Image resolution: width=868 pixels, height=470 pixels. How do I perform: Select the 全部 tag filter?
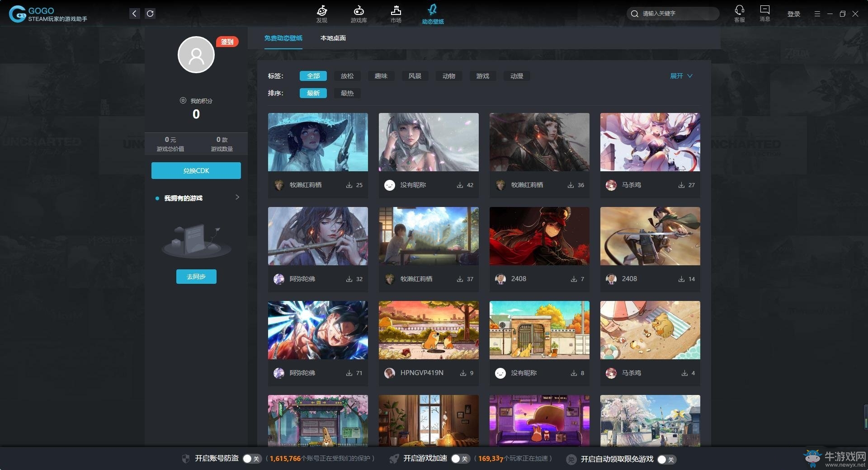pyautogui.click(x=313, y=76)
